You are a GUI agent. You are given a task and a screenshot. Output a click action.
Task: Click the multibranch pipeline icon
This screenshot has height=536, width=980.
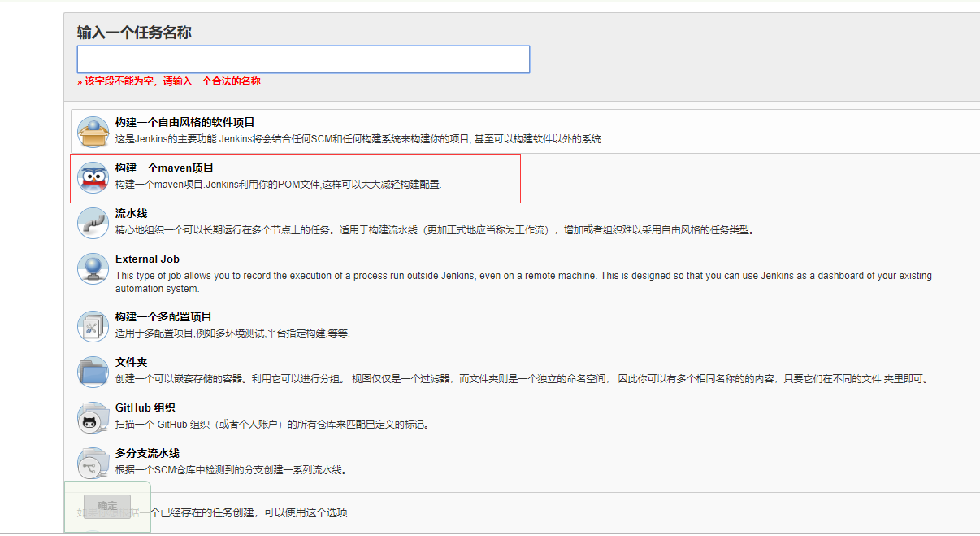(93, 463)
